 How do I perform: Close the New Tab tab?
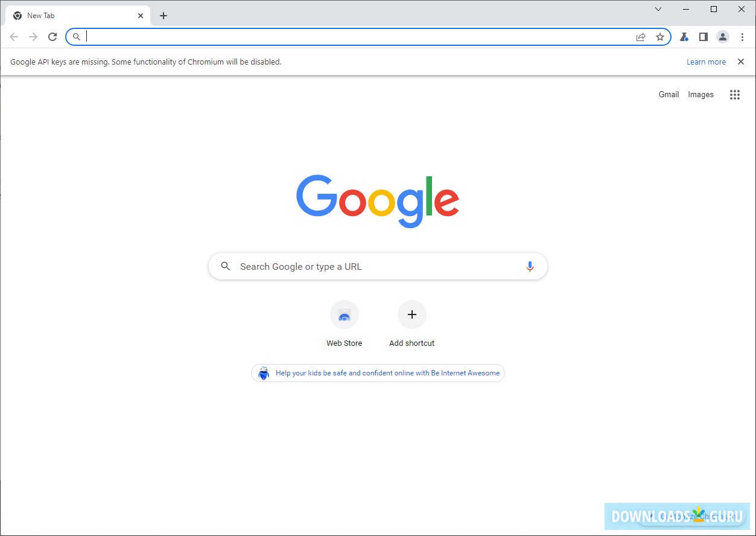pos(141,16)
